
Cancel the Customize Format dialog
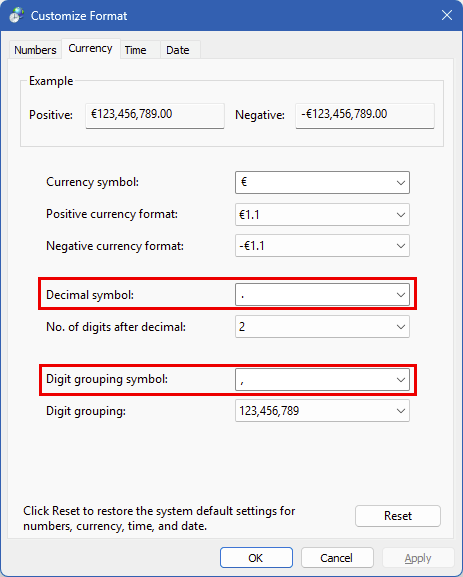click(x=337, y=558)
